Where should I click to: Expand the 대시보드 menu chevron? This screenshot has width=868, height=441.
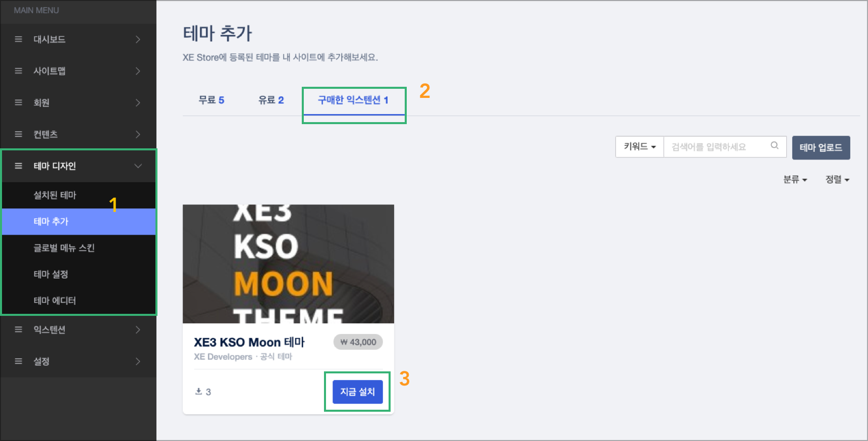[138, 39]
